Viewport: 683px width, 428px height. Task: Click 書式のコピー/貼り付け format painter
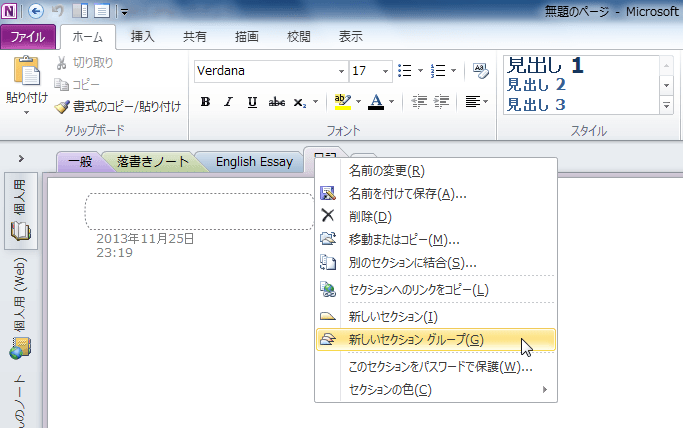click(118, 107)
